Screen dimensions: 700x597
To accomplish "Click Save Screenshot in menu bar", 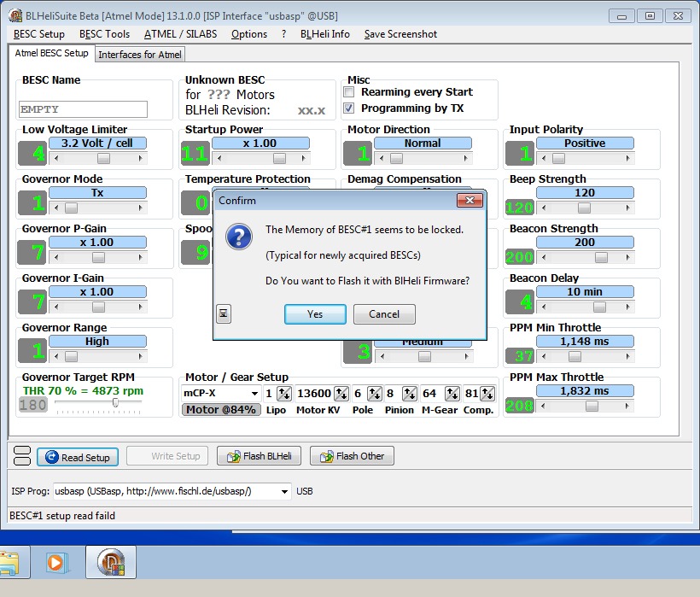I will [x=400, y=34].
